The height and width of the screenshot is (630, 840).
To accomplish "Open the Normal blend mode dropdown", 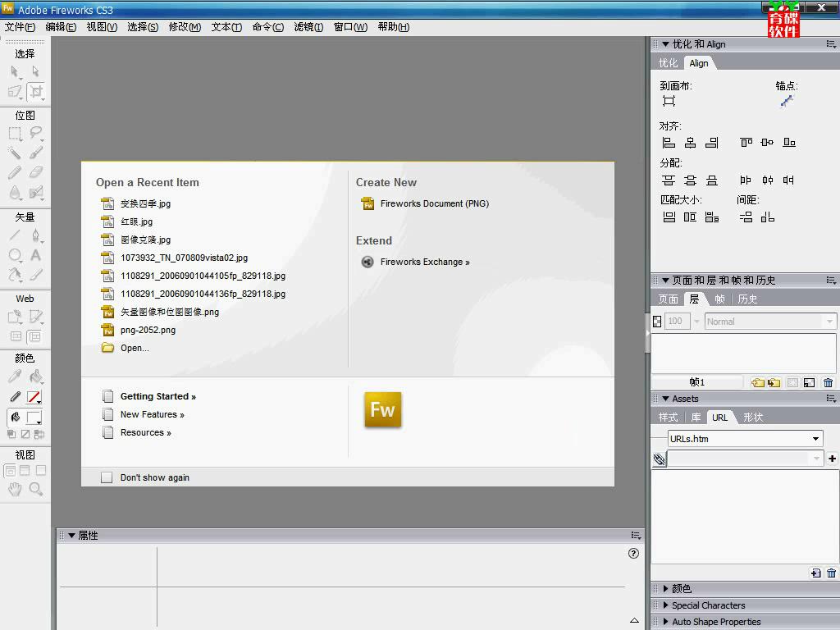I will tap(829, 322).
